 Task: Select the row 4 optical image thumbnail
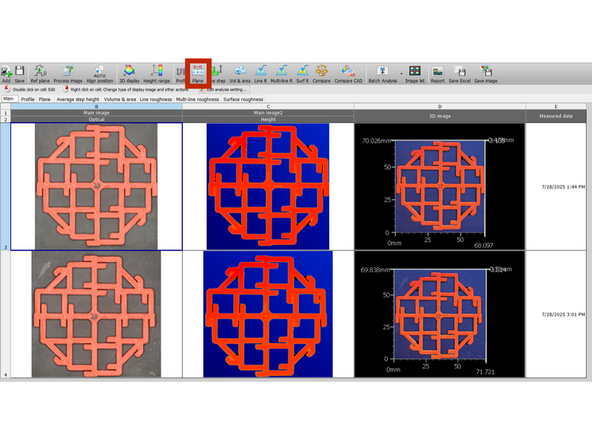96,314
